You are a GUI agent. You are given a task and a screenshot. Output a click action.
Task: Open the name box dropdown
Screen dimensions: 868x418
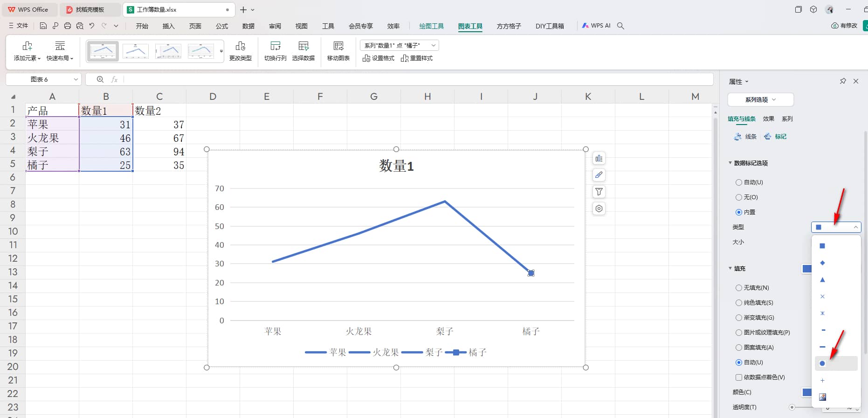click(x=76, y=79)
